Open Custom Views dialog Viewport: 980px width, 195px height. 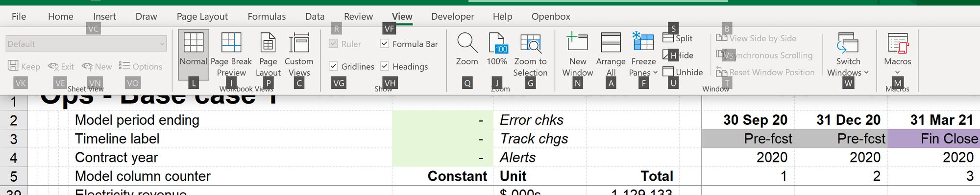tap(299, 43)
